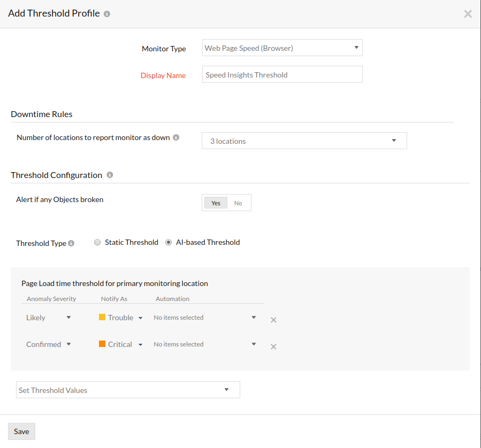The width and height of the screenshot is (481, 448).
Task: Set Alert if Objects broken to Yes
Action: tap(216, 203)
